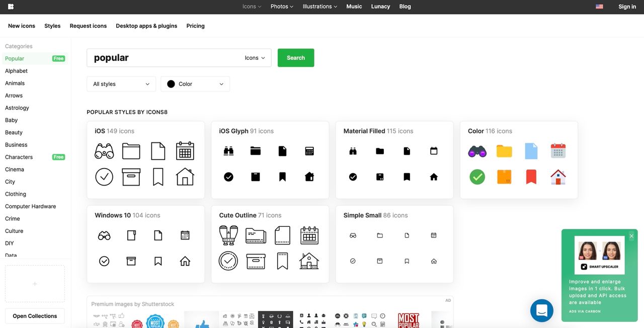Click binoculars icon in Material Filled card

click(x=353, y=151)
